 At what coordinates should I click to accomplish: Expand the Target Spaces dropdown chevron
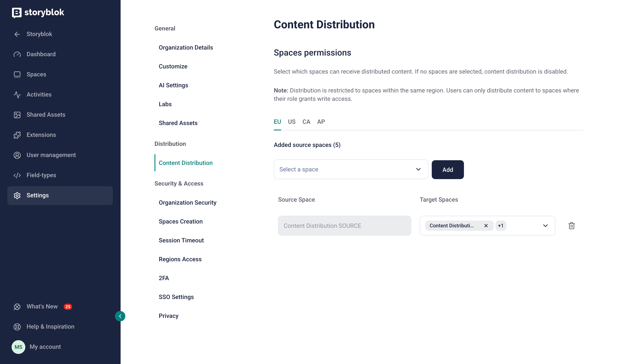(545, 226)
